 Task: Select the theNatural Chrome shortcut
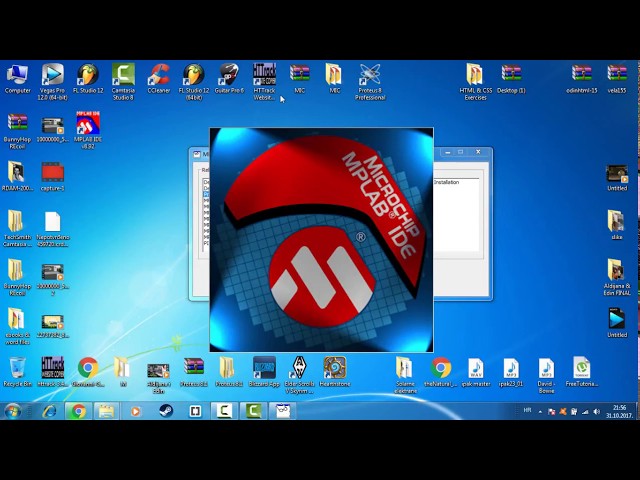point(440,371)
